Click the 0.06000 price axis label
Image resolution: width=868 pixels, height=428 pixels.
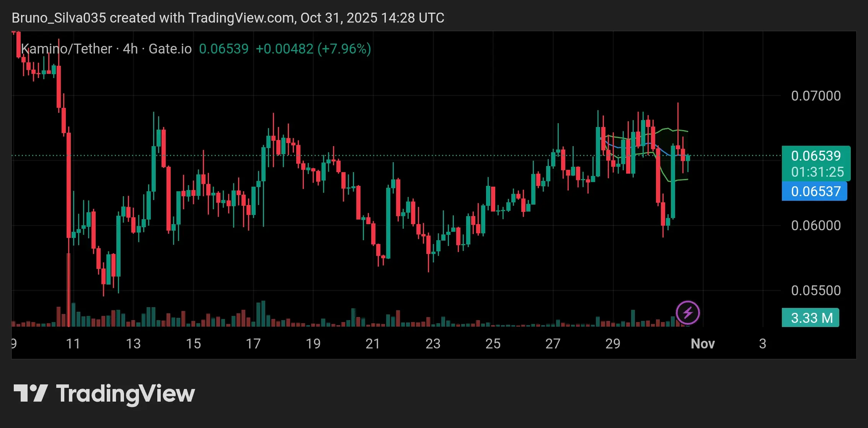[x=816, y=225]
